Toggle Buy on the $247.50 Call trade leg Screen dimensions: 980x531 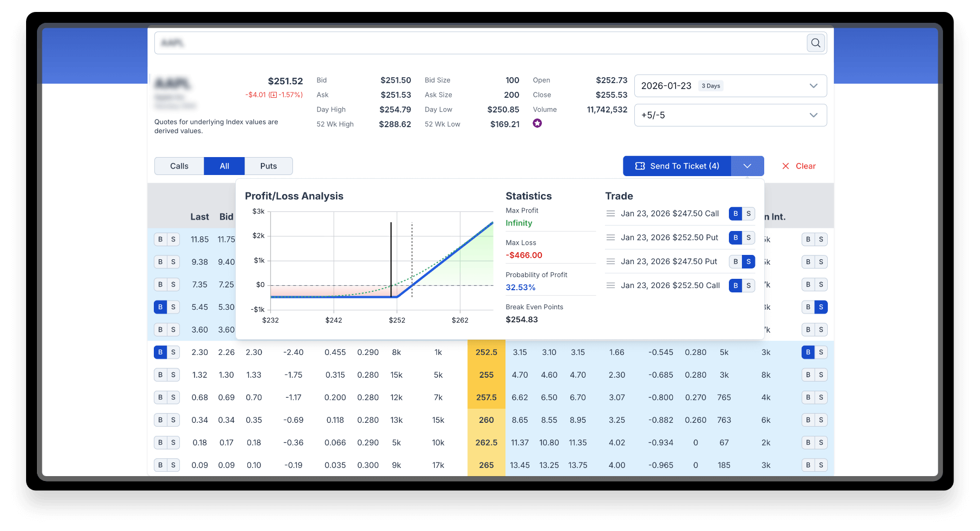(x=735, y=214)
